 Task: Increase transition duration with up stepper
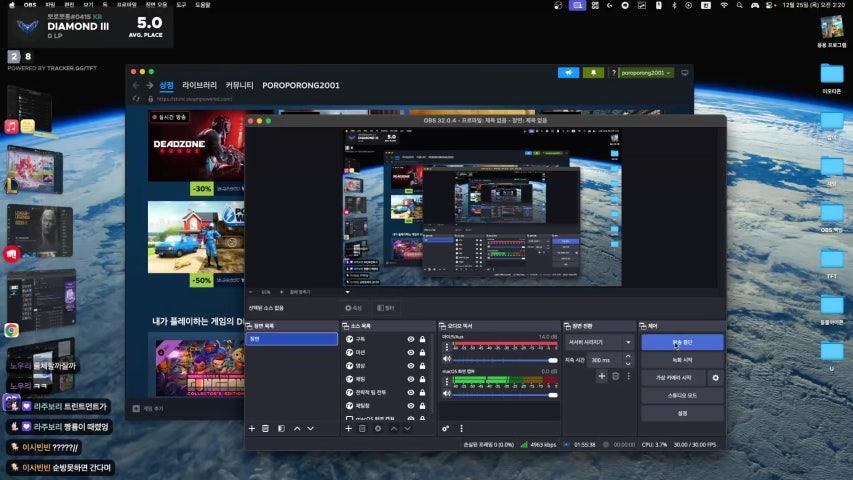627,357
